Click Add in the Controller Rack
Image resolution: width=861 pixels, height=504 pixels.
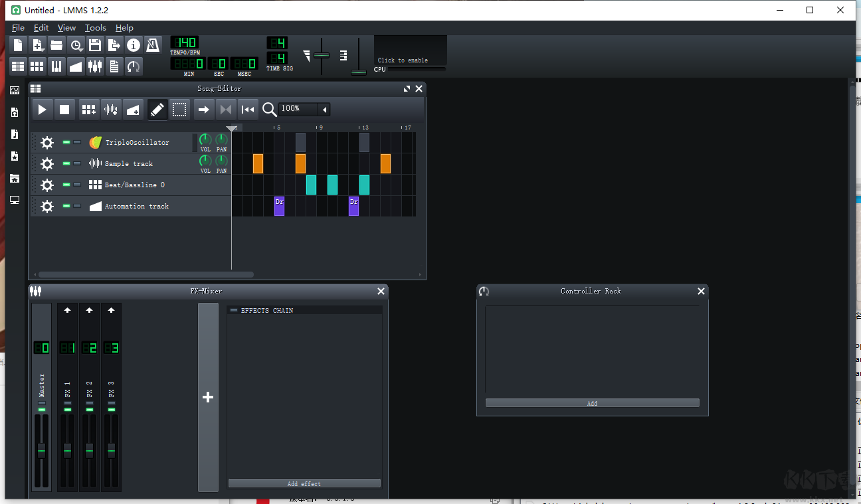pos(591,402)
